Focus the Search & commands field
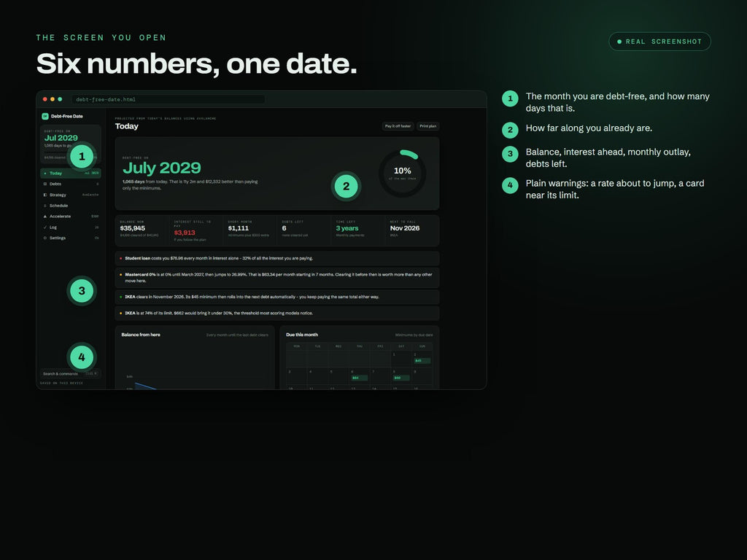Screen dimensions: 747x560 tap(71, 374)
